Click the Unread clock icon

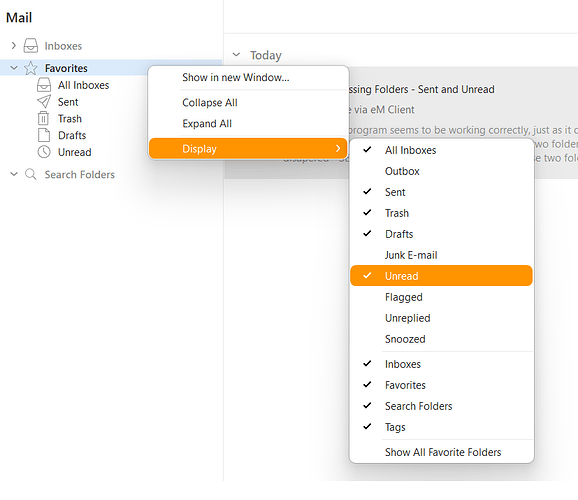click(44, 152)
